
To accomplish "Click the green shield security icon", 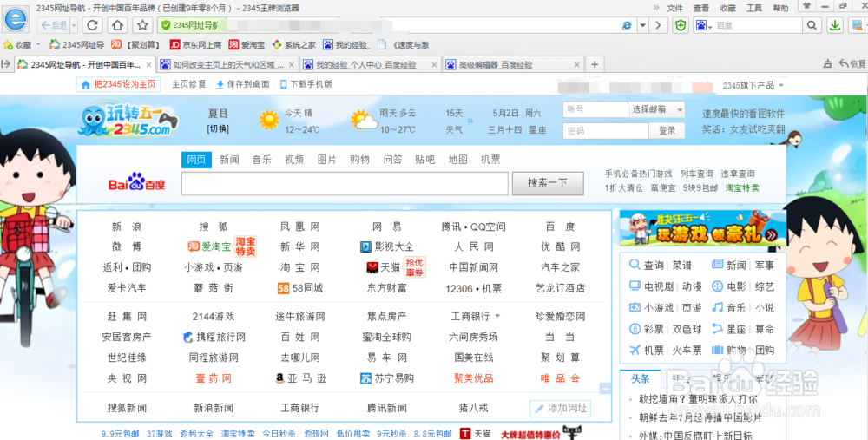I will [681, 25].
